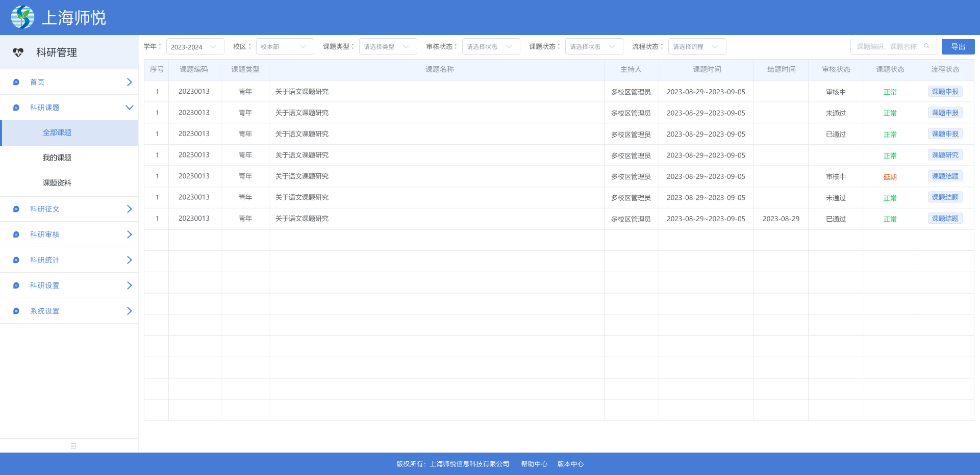
Task: Open the 课题类型 type dropdown
Action: (388, 46)
